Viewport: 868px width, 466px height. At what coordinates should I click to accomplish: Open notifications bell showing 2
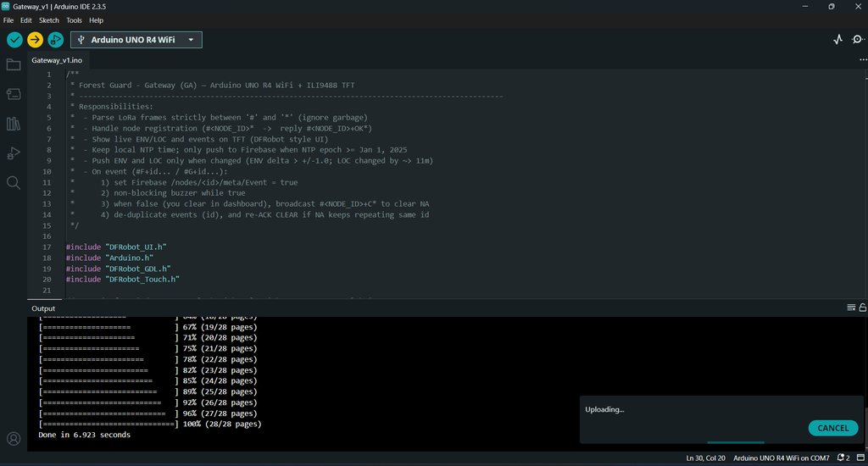[x=843, y=458]
